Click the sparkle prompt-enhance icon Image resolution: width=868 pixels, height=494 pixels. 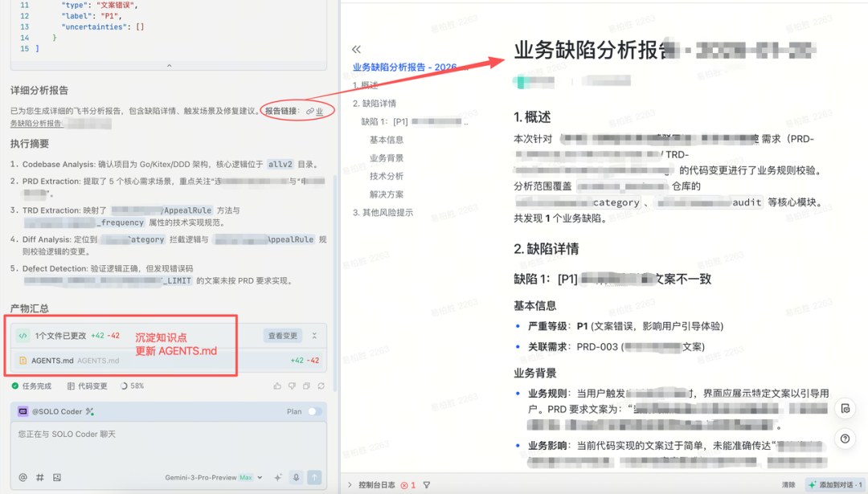pyautogui.click(x=278, y=477)
